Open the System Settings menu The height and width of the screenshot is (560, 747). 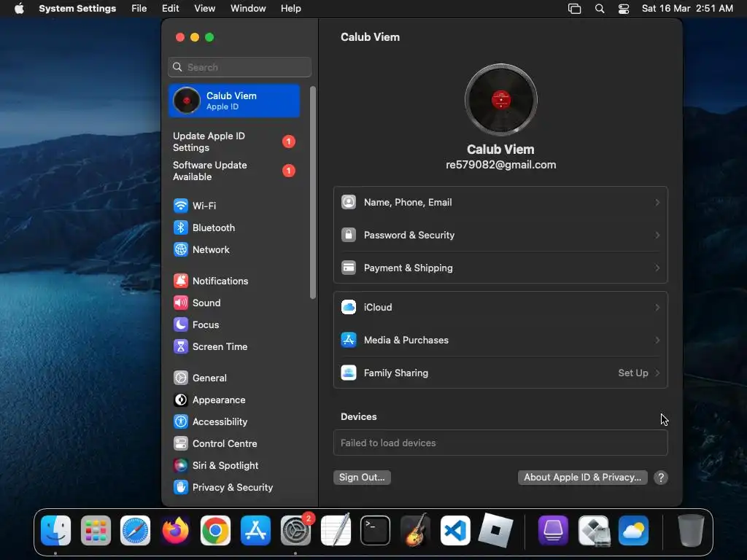tap(77, 9)
